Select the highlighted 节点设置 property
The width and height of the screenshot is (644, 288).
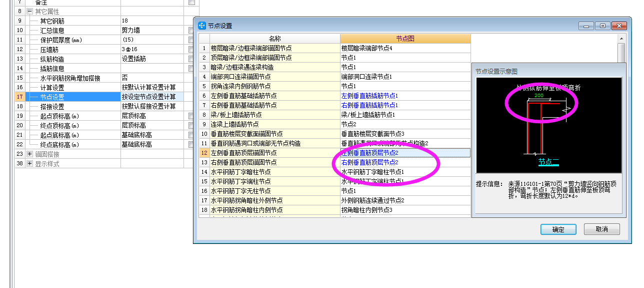click(72, 97)
